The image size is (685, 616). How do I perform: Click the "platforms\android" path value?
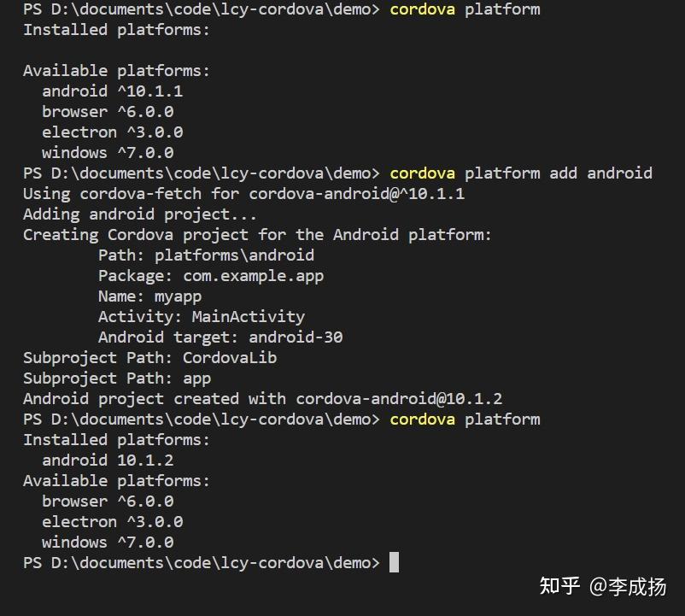pos(234,255)
